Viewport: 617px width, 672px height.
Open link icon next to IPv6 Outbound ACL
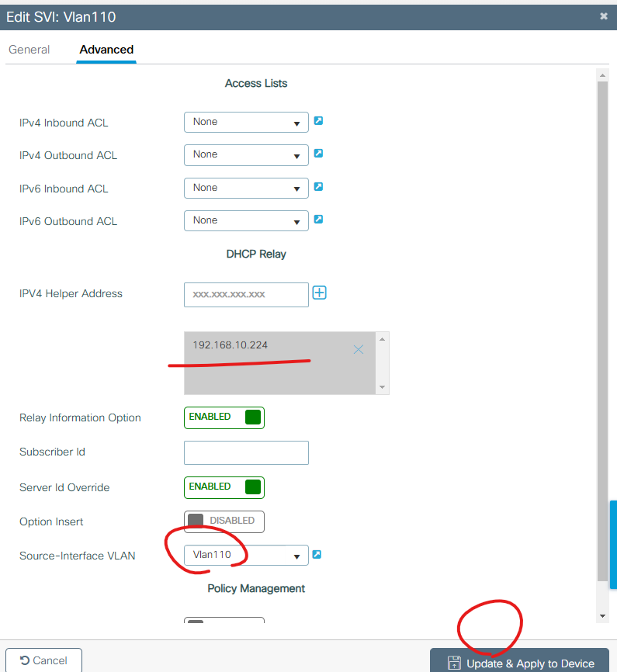pyautogui.click(x=318, y=220)
